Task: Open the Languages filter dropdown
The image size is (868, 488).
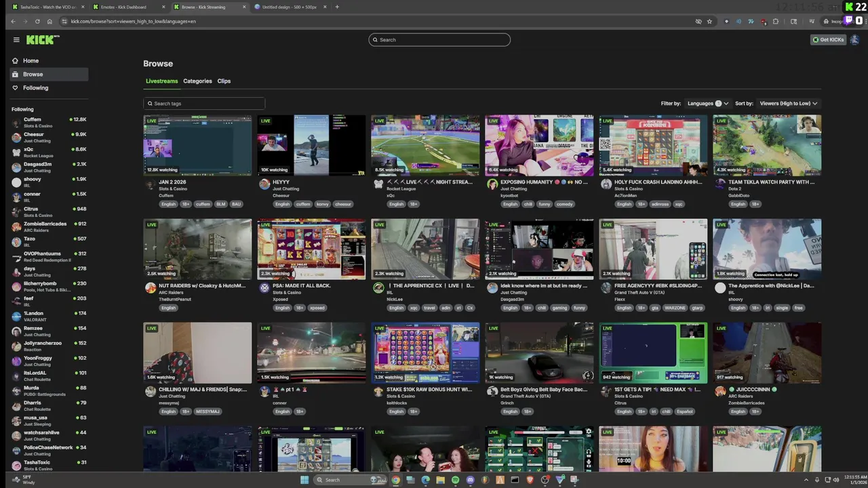Action: pos(707,104)
